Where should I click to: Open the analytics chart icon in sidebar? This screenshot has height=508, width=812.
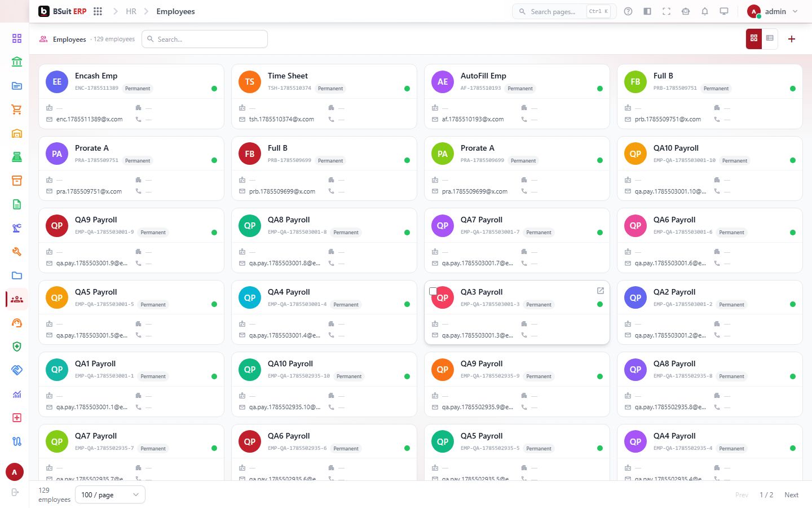[17, 394]
